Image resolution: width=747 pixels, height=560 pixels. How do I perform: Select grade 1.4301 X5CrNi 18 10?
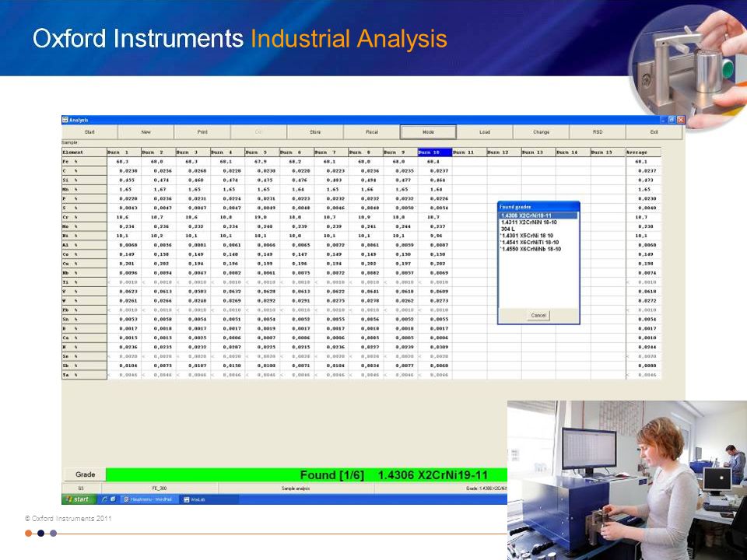click(x=527, y=236)
